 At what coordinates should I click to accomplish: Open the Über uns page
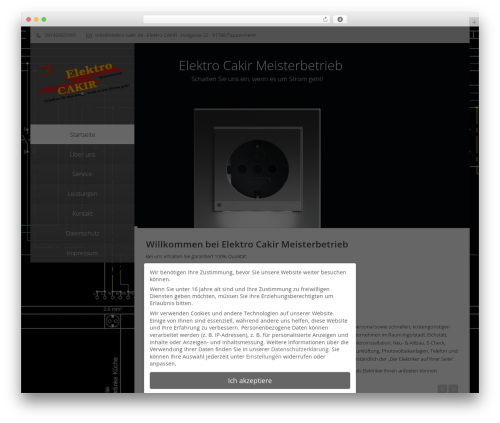(x=82, y=154)
